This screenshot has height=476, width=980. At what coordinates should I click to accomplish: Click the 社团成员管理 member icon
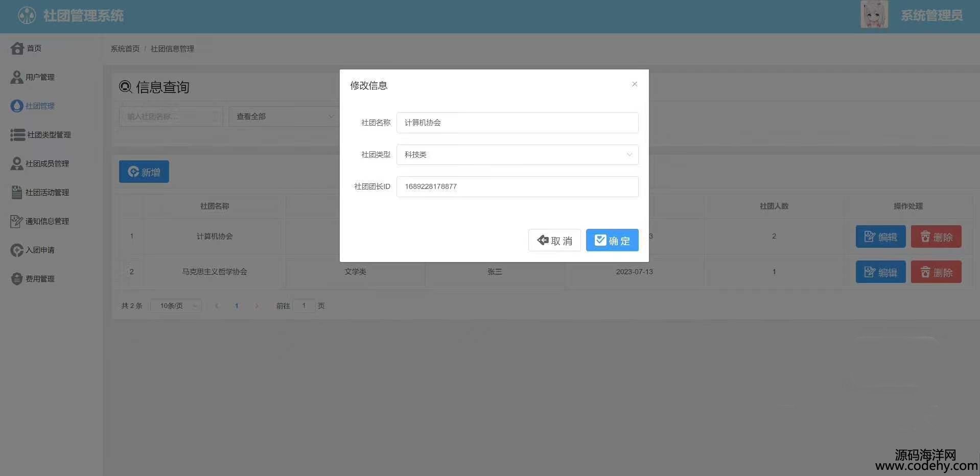coord(16,163)
